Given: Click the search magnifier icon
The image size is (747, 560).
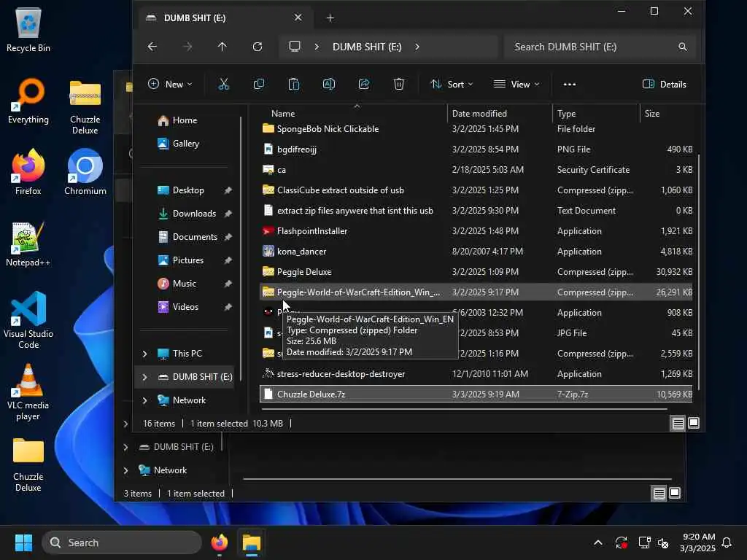Looking at the screenshot, I should point(683,47).
